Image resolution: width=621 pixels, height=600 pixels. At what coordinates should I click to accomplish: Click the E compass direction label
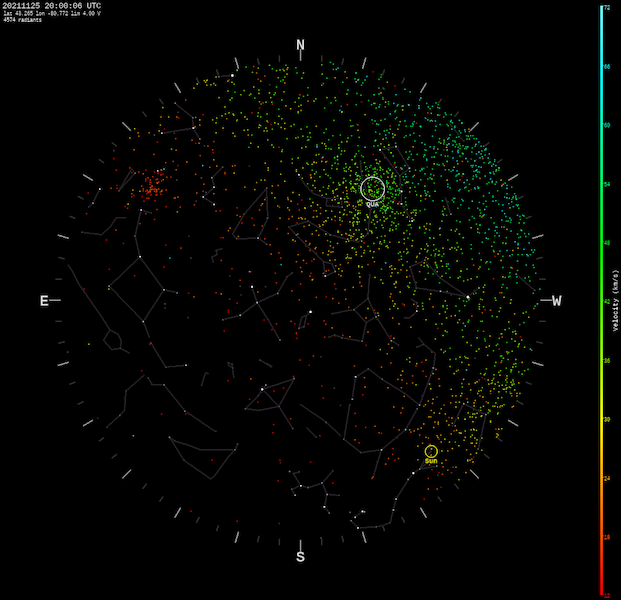coord(44,301)
